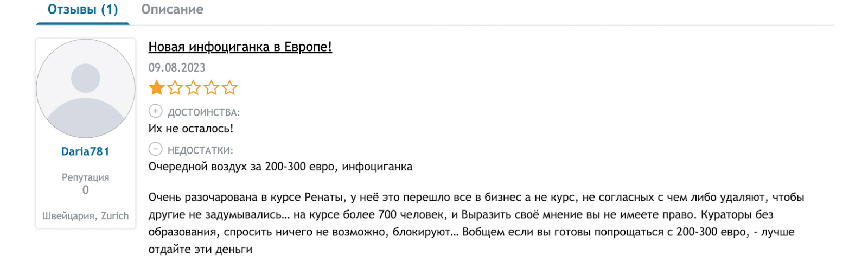Click the default user avatar picture

tap(86, 88)
